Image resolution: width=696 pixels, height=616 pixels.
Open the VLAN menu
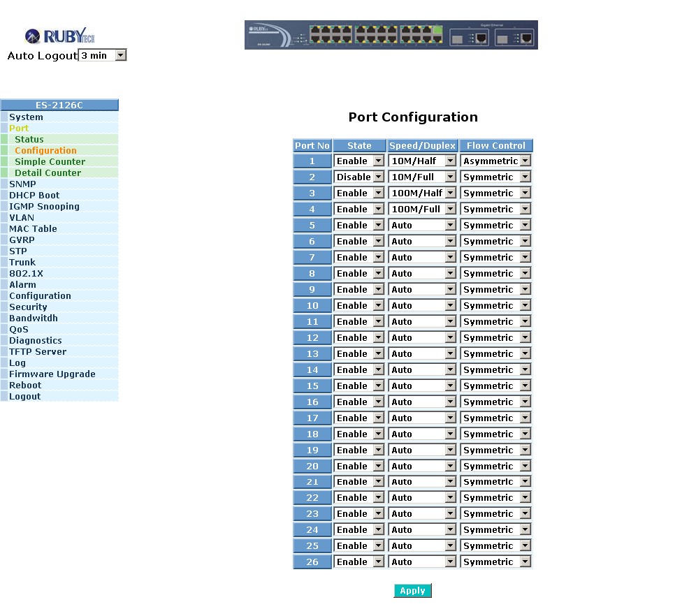tap(22, 217)
